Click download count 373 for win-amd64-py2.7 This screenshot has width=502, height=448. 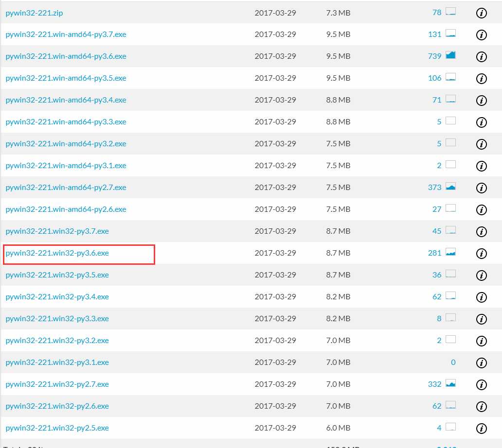[x=435, y=188]
